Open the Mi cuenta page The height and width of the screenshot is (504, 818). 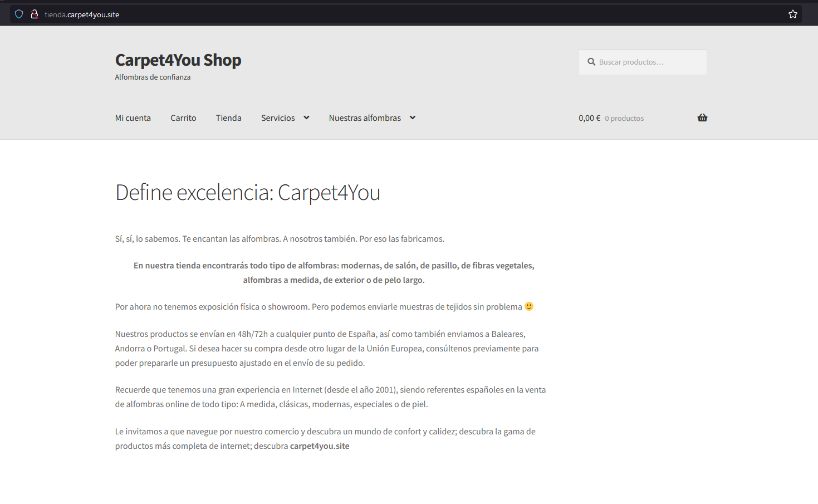(133, 118)
